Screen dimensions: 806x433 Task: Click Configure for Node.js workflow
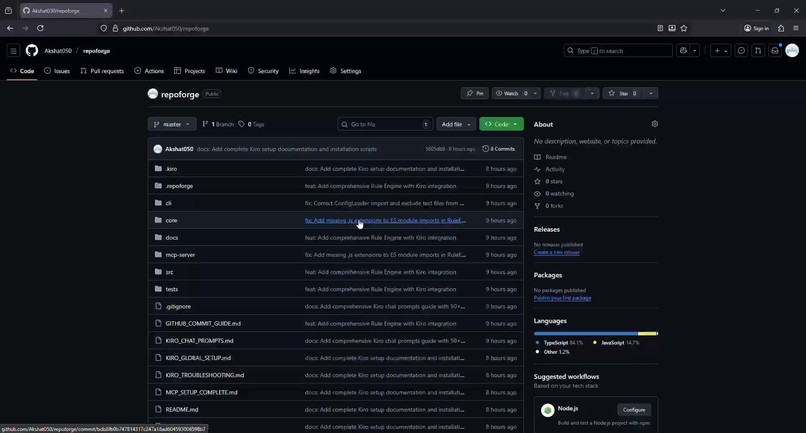(634, 410)
